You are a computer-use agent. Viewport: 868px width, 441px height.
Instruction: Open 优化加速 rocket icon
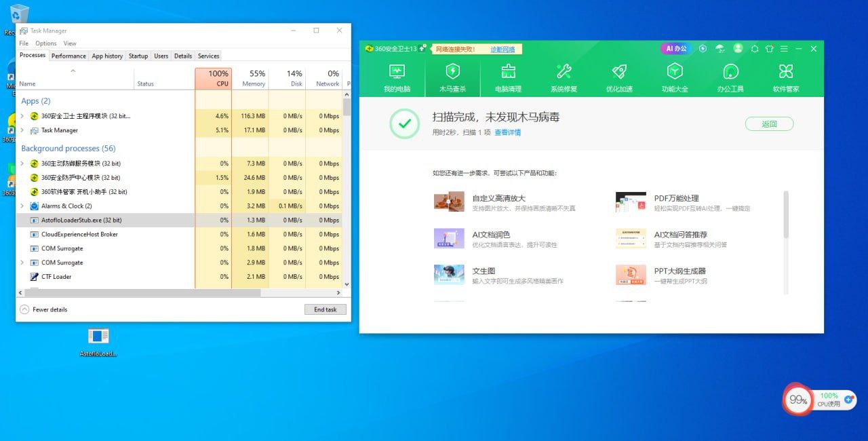point(619,71)
